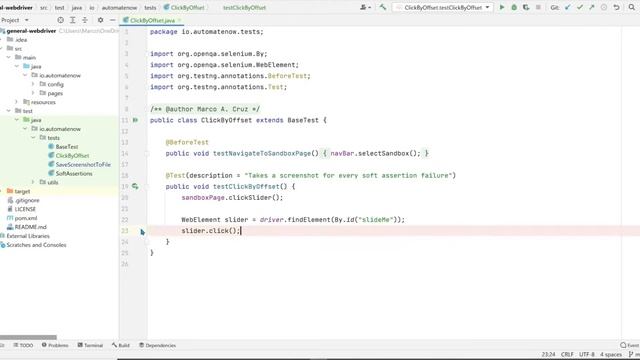Viewport: 640px width, 360px height.
Task: Show Git history clock icon
Action: tap(604, 7)
